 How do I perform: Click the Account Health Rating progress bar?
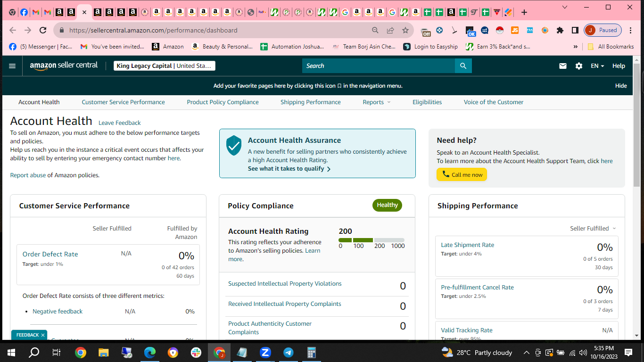click(x=372, y=240)
